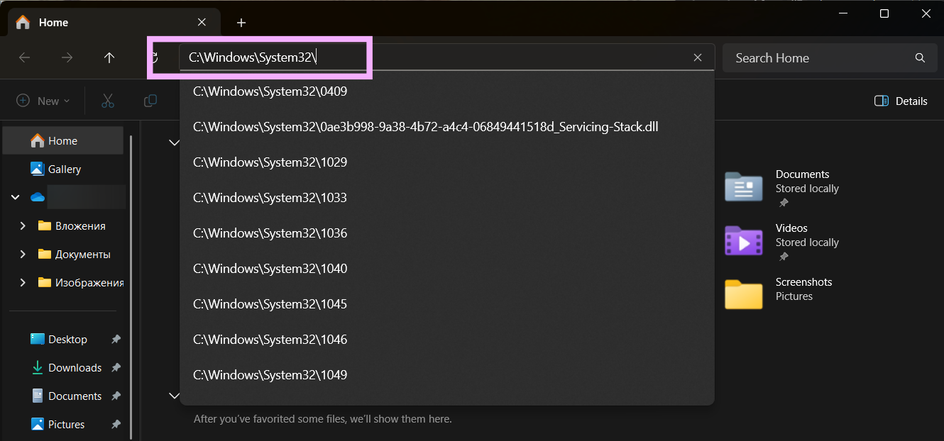Select the Home tab

click(x=114, y=22)
